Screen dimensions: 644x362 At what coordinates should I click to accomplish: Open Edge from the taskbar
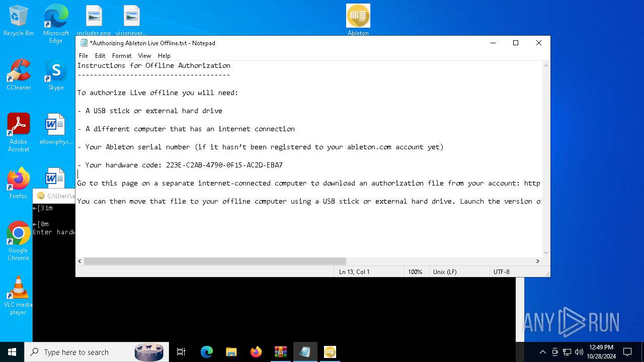pyautogui.click(x=207, y=352)
